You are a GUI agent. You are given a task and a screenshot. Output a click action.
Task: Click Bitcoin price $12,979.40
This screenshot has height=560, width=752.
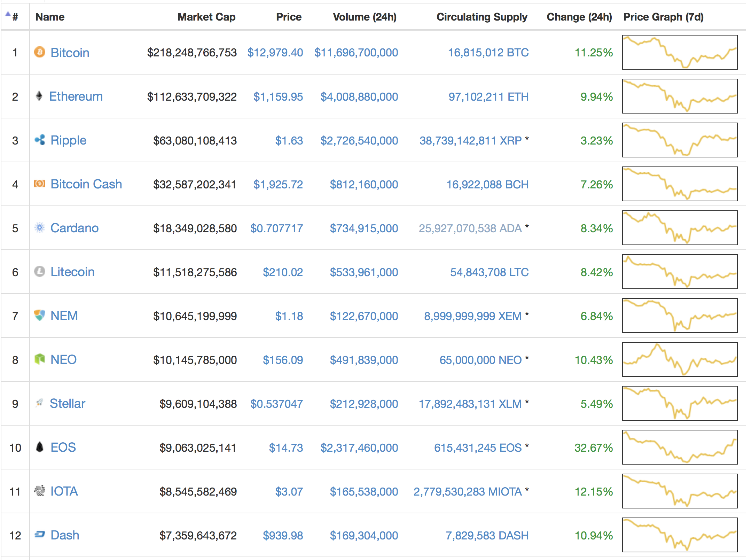[x=275, y=53]
